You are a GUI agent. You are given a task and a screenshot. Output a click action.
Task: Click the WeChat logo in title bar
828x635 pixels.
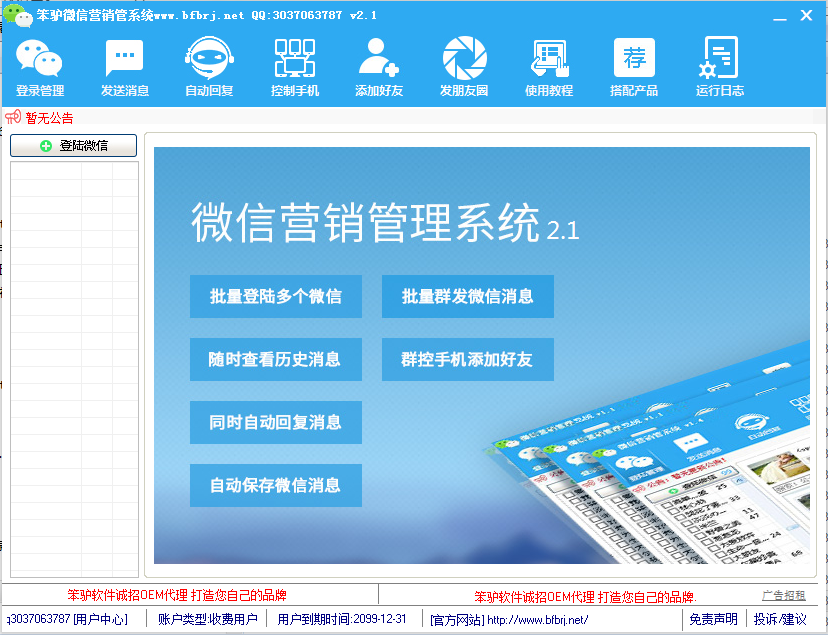tap(17, 15)
